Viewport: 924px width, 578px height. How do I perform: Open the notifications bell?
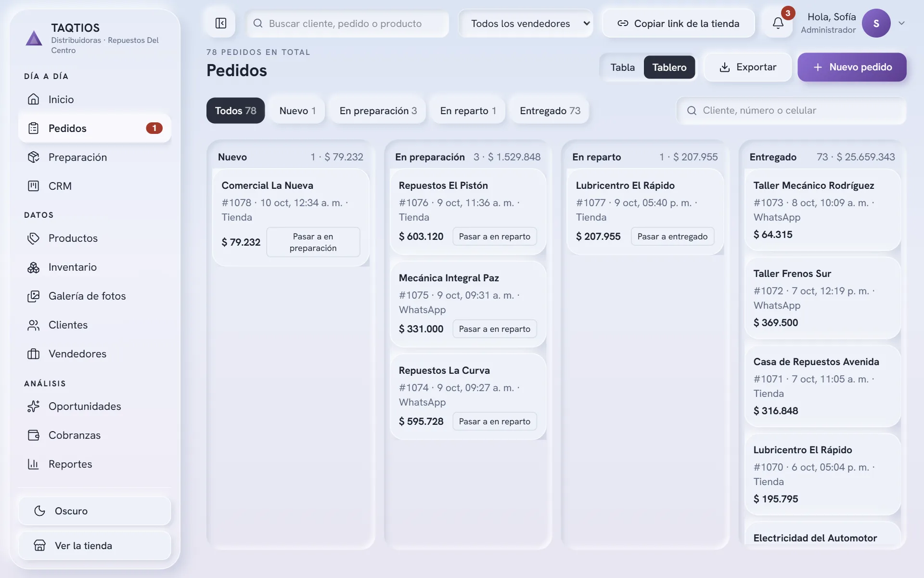click(778, 23)
